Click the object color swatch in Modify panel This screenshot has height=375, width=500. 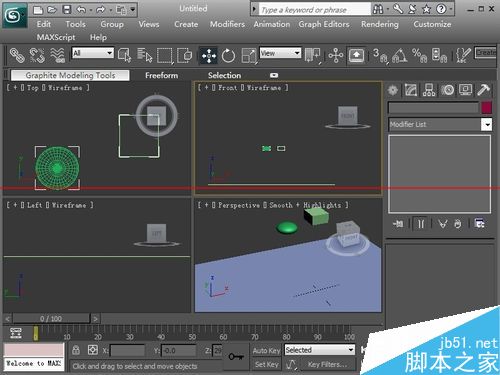point(486,108)
